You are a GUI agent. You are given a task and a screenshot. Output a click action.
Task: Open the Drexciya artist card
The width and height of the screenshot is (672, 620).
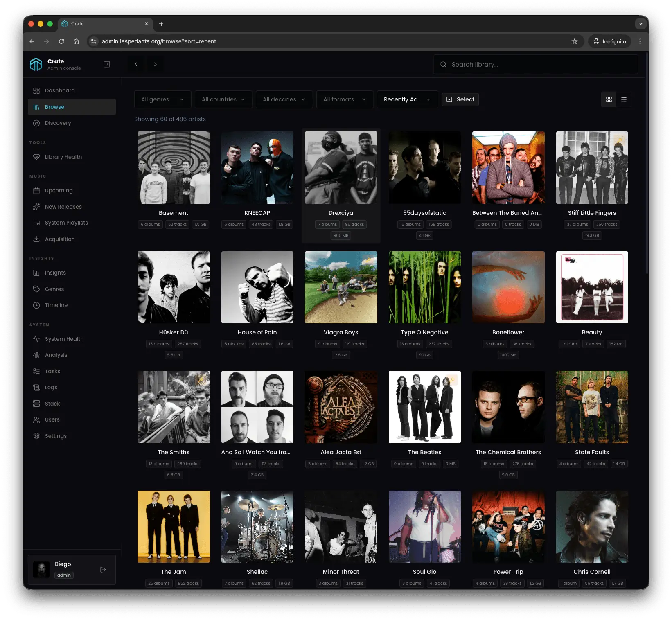341,185
